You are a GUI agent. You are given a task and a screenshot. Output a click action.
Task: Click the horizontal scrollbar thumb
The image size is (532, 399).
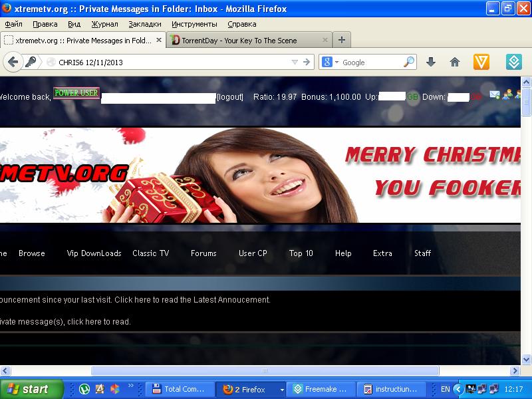[x=265, y=370]
